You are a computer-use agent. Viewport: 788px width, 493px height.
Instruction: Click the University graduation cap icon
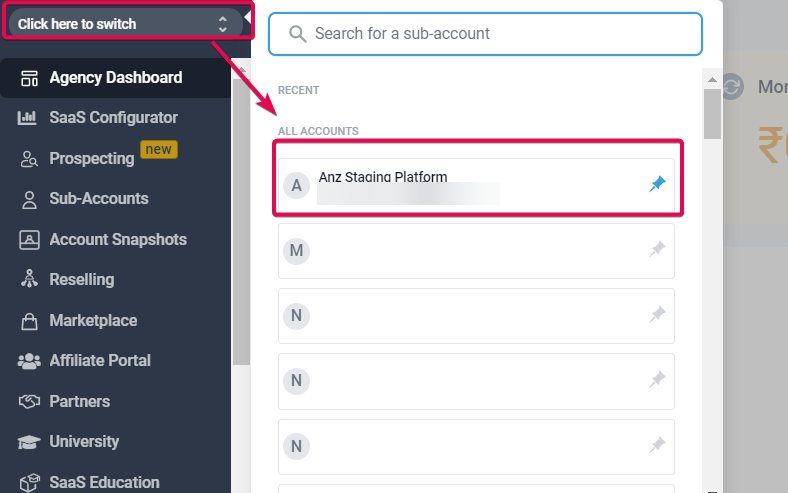pyautogui.click(x=29, y=442)
